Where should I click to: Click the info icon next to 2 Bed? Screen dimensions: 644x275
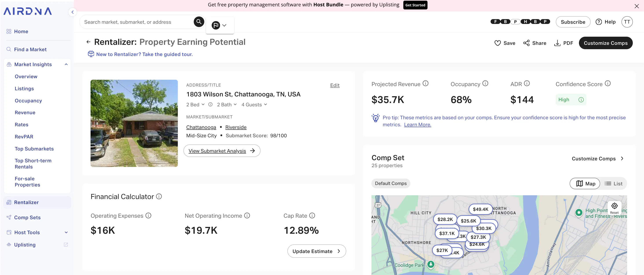point(211,104)
